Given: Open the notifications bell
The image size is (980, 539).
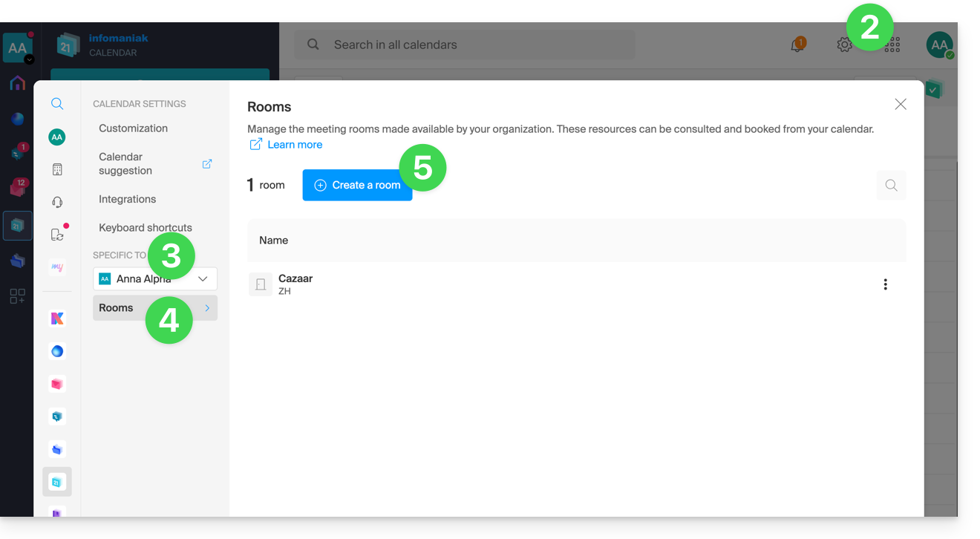Looking at the screenshot, I should (x=797, y=45).
